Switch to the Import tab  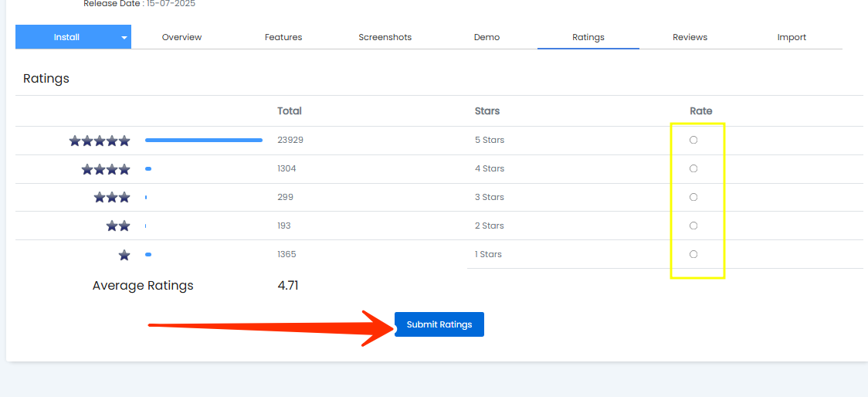pyautogui.click(x=792, y=37)
